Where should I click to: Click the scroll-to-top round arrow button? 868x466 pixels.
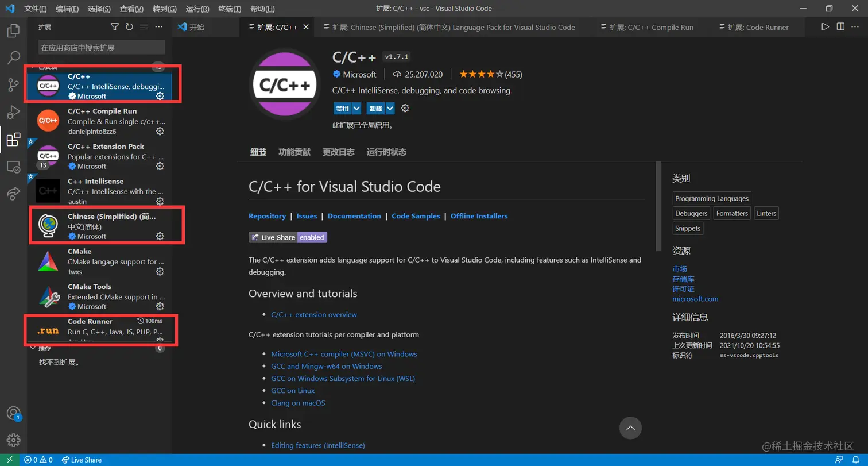tap(630, 428)
